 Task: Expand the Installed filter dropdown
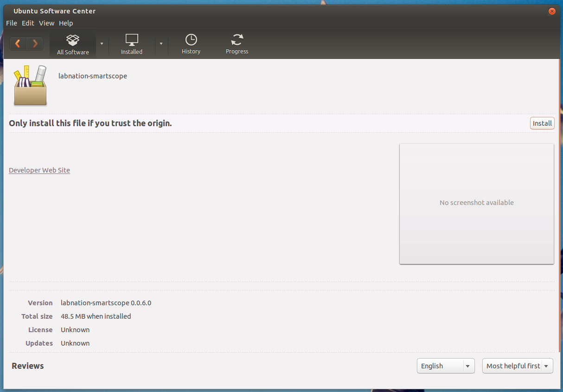pyautogui.click(x=161, y=44)
